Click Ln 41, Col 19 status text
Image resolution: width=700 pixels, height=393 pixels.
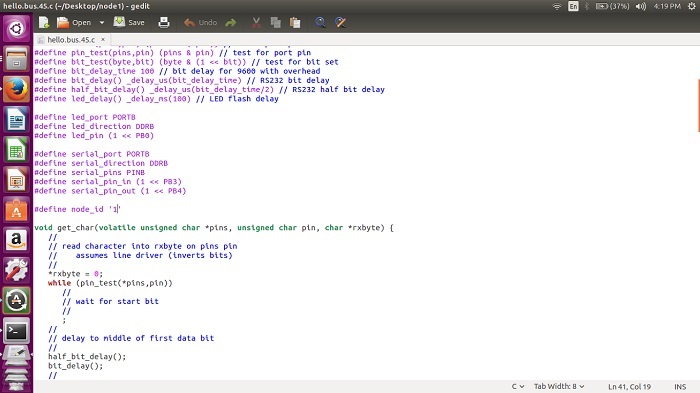click(x=629, y=387)
